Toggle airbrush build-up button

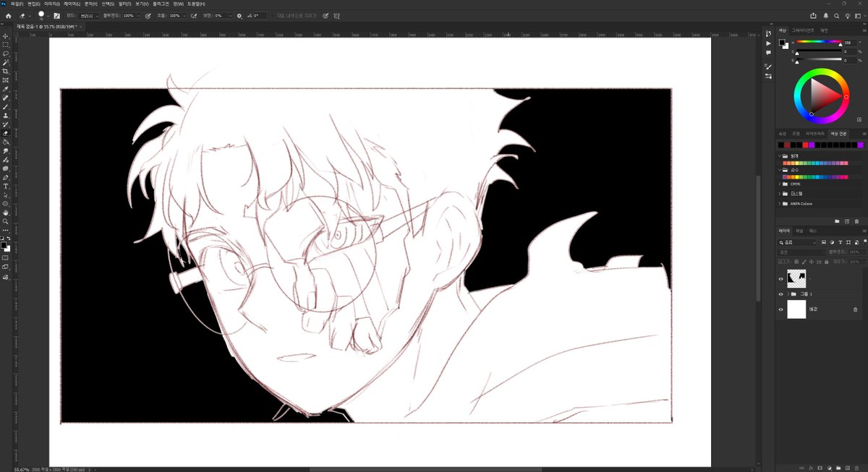pos(195,15)
